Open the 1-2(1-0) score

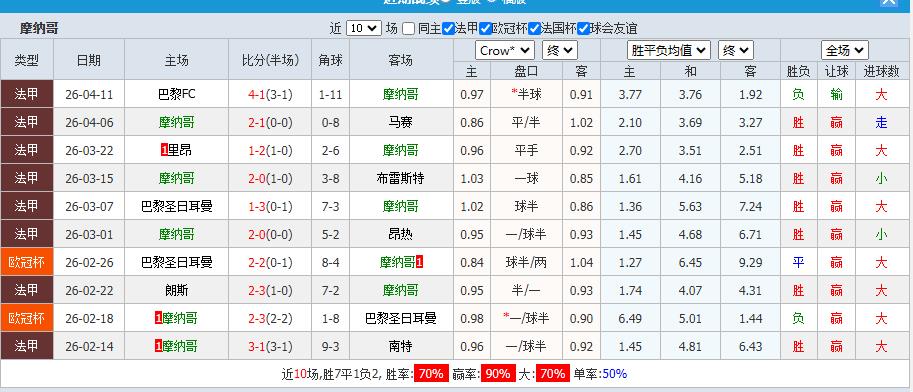tap(270, 150)
